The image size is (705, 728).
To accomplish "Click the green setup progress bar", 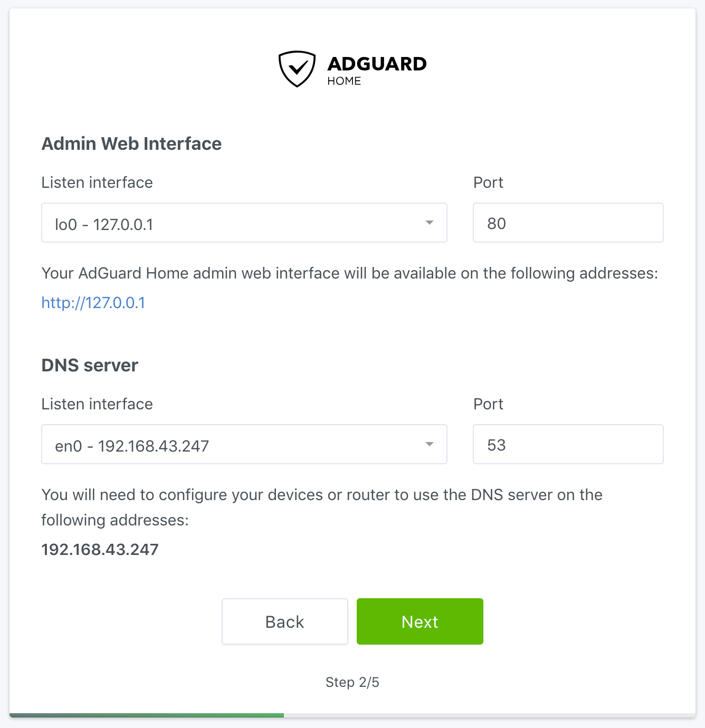I will pyautogui.click(x=147, y=715).
